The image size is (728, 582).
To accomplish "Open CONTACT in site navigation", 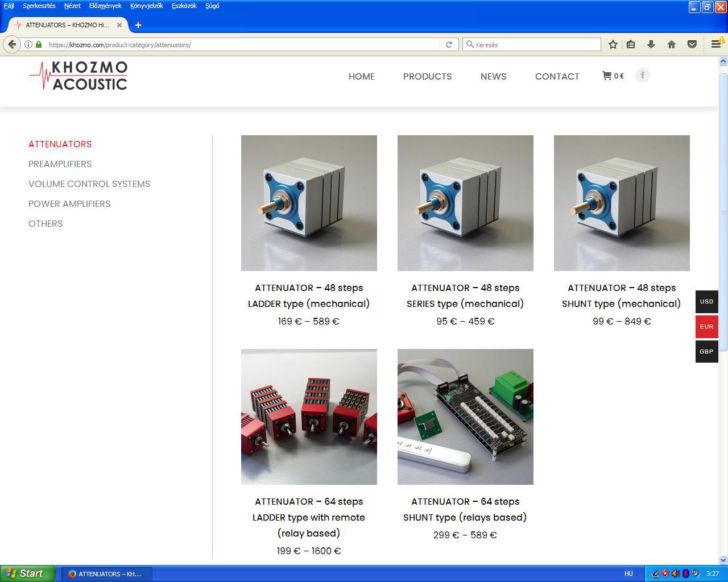I will click(x=557, y=76).
